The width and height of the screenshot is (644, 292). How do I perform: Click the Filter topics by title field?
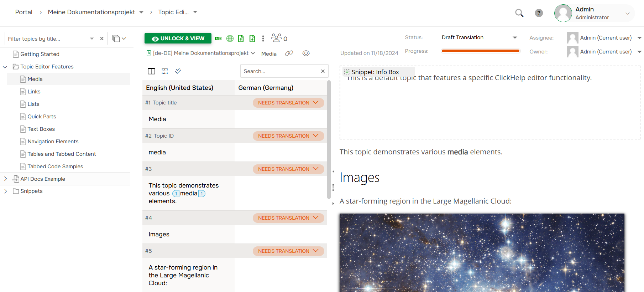pos(46,39)
